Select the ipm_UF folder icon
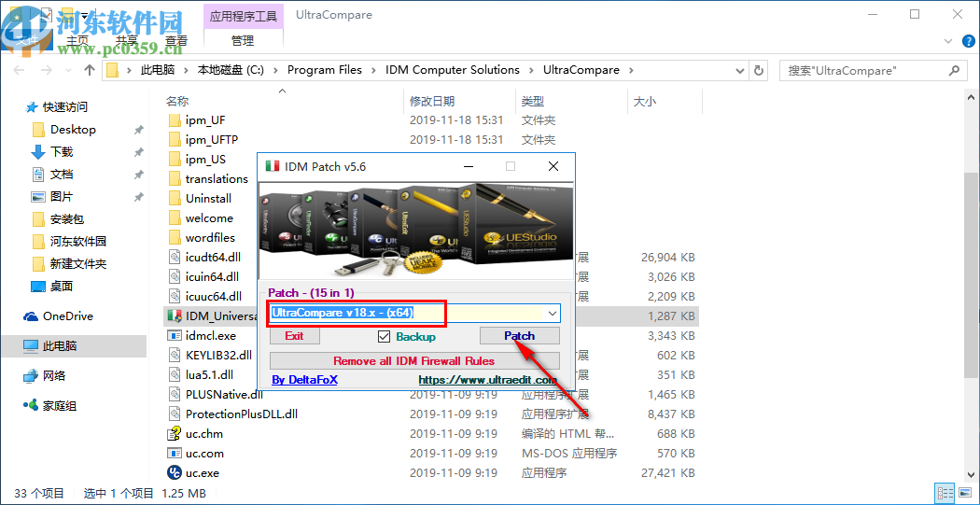980x505 pixels. click(x=175, y=120)
